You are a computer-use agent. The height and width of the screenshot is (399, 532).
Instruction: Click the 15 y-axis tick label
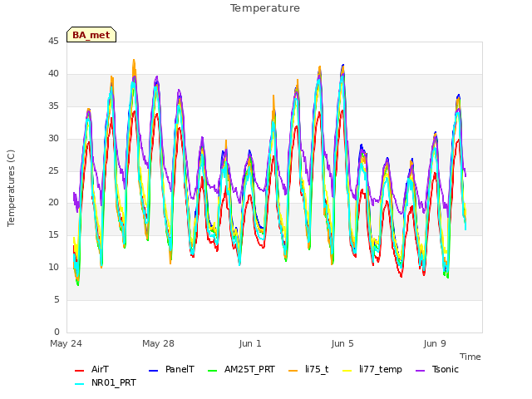tap(53, 235)
